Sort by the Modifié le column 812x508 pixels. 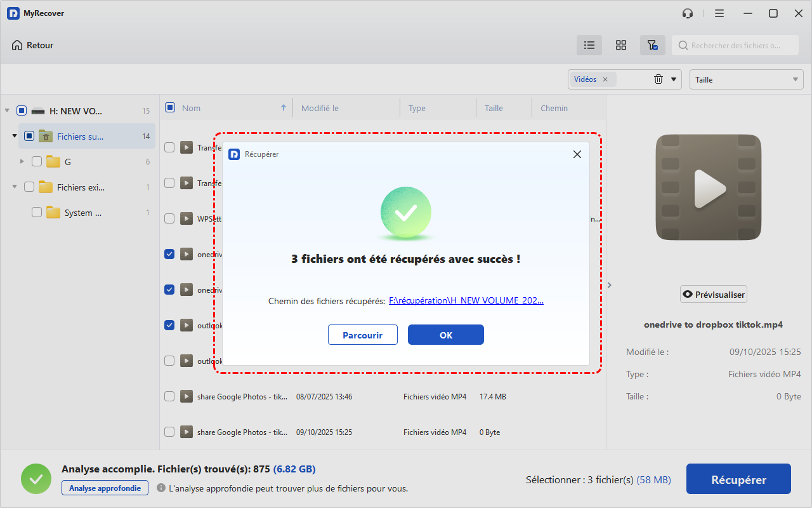click(320, 108)
